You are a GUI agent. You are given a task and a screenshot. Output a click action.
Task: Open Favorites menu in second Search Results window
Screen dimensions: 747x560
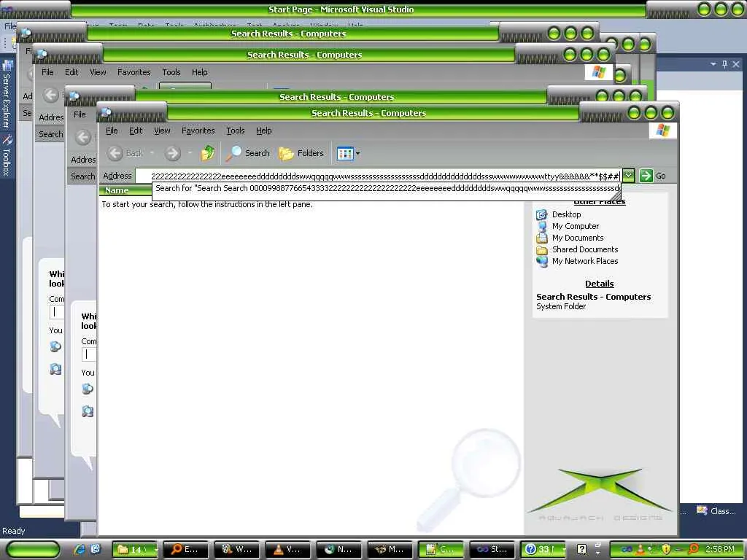pos(134,72)
